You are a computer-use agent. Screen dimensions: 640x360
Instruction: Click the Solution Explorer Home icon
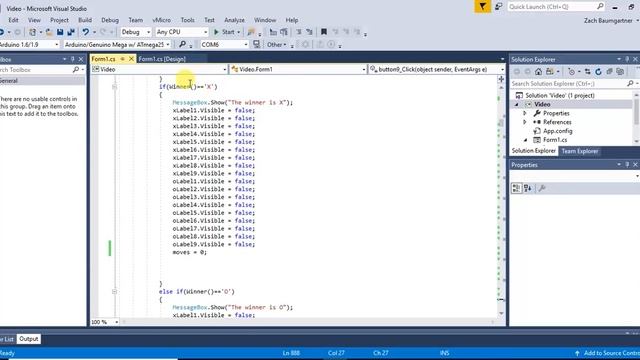coord(538,72)
